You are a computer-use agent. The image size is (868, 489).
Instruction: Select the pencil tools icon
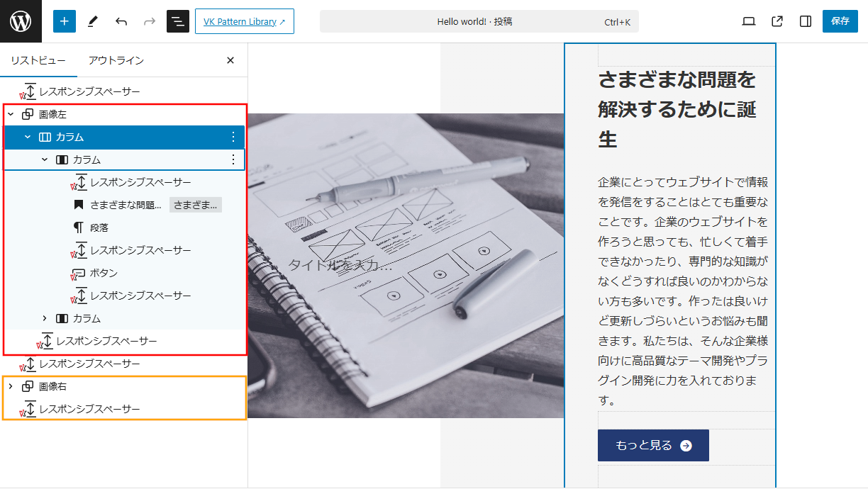click(93, 21)
